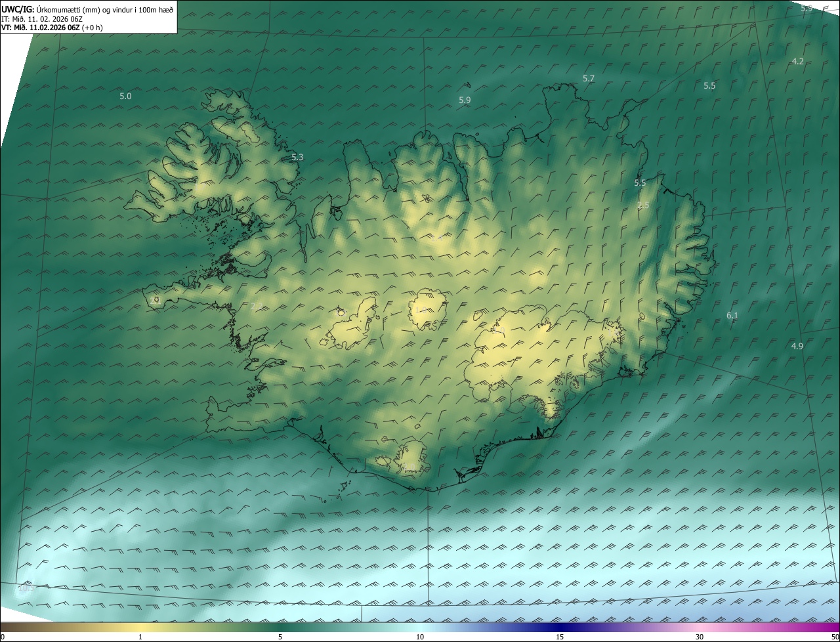The width and height of the screenshot is (840, 642).
Task: Click the '5.7' value label north of Iceland
Action: click(589, 78)
